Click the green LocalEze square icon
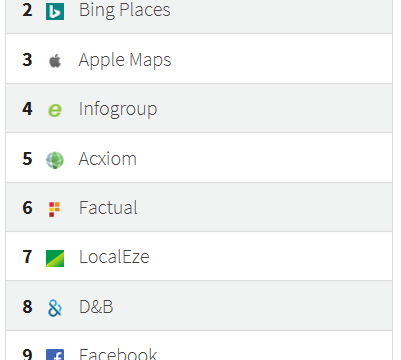The height and width of the screenshot is (360, 401). pos(55,258)
